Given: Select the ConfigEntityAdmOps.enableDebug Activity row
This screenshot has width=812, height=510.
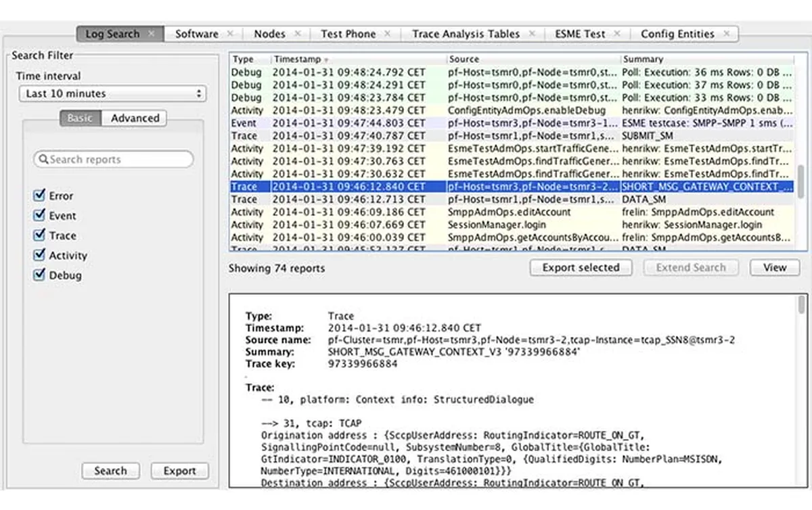Looking at the screenshot, I should pos(512,110).
